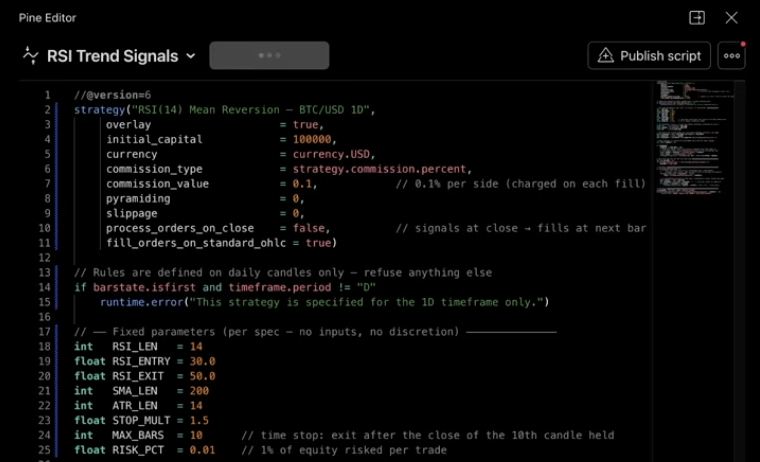Click the "time stop" comment on line 24

(428, 435)
